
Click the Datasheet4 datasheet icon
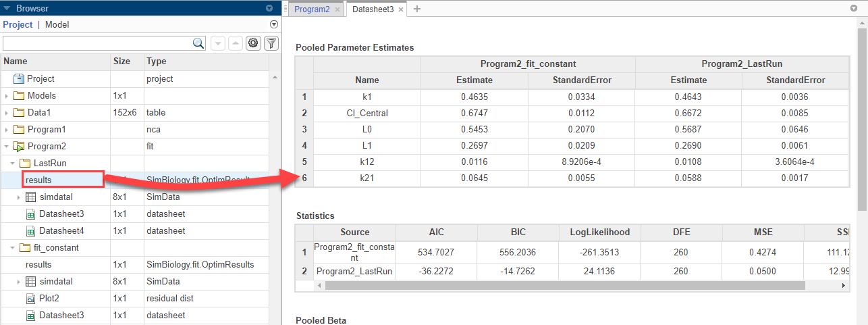click(x=30, y=231)
